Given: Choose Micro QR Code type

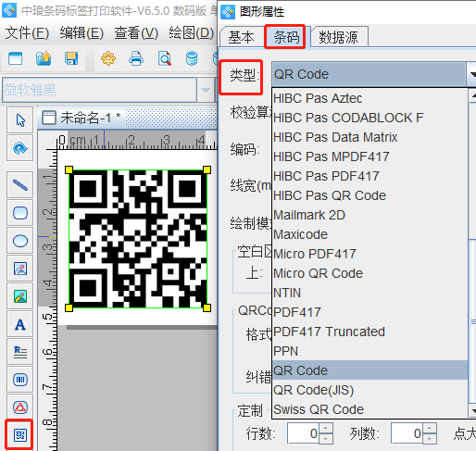Looking at the screenshot, I should [x=370, y=273].
